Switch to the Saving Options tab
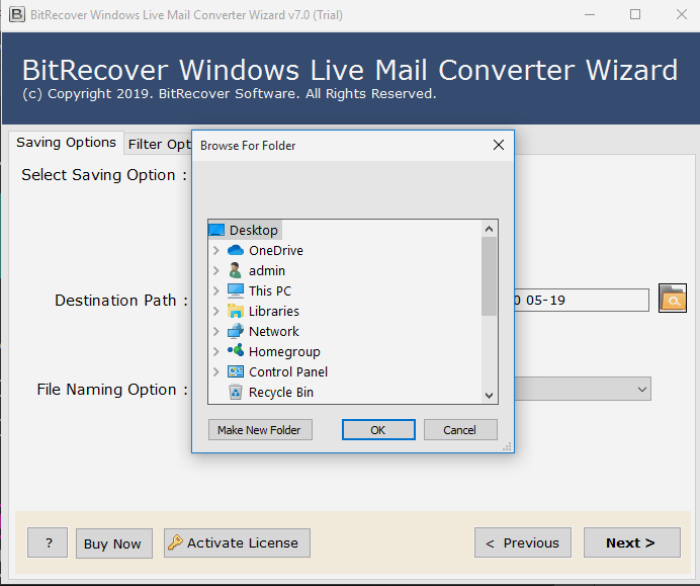Viewport: 700px width, 586px height. (x=66, y=143)
